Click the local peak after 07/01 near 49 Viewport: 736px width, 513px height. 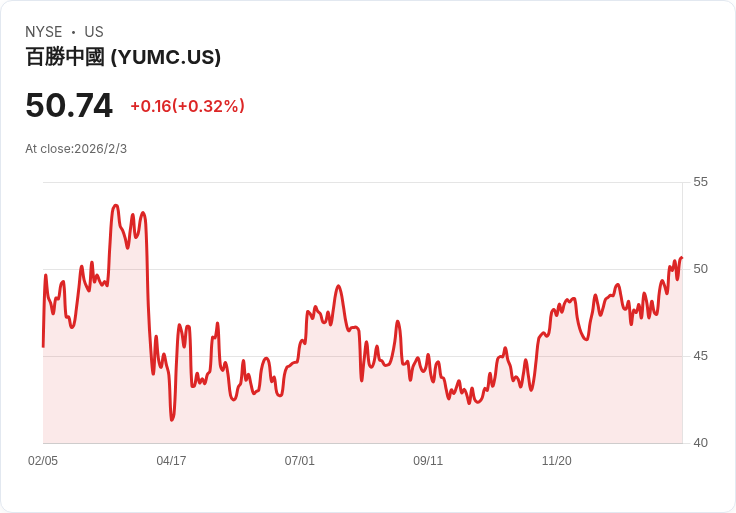pyautogui.click(x=338, y=286)
